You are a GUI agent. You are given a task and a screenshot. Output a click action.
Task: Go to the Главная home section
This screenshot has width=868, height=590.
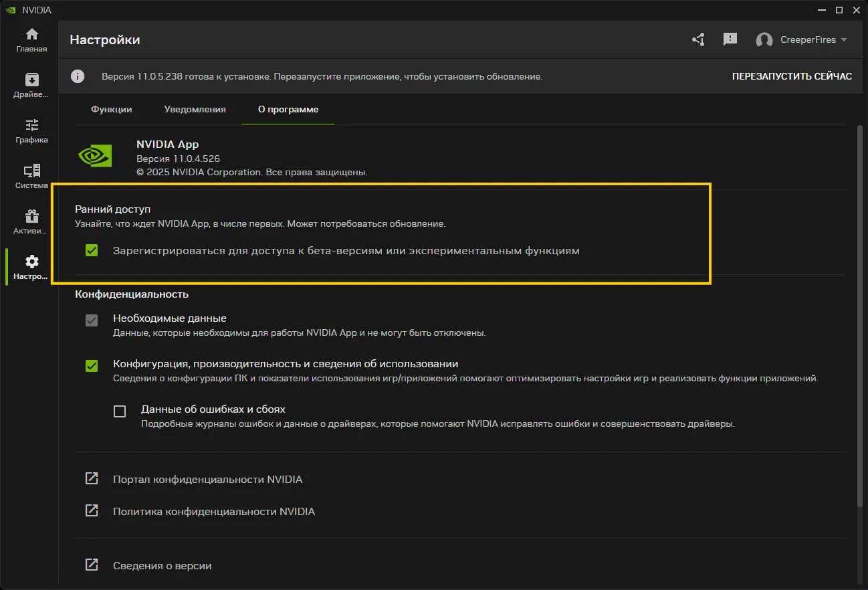coord(31,40)
